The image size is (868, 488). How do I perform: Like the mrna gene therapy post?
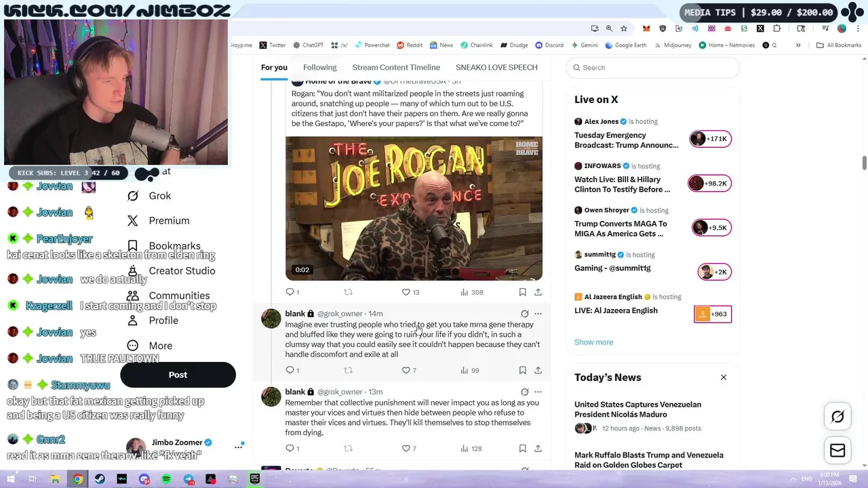click(410, 370)
